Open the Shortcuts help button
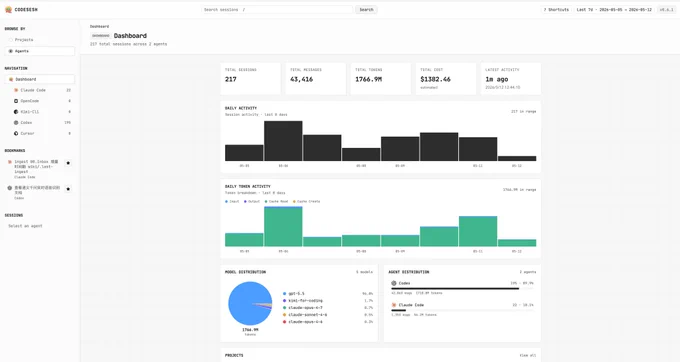 pos(556,10)
